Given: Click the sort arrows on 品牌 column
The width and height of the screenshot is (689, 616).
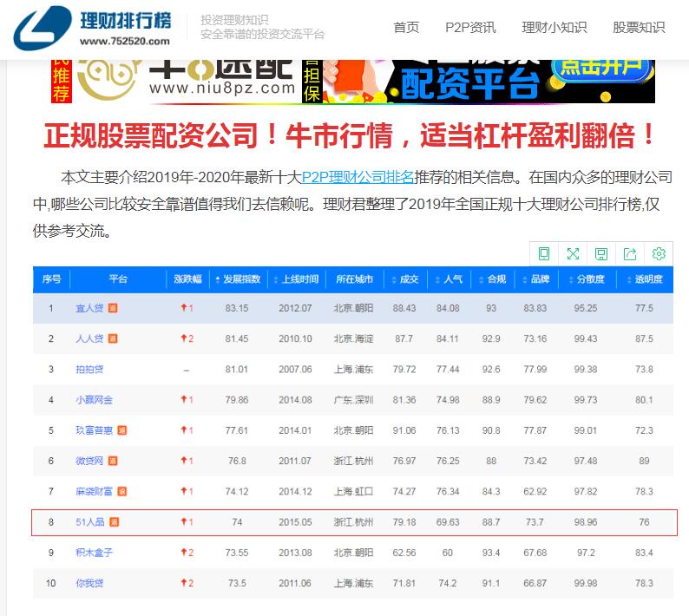Looking at the screenshot, I should 525,279.
